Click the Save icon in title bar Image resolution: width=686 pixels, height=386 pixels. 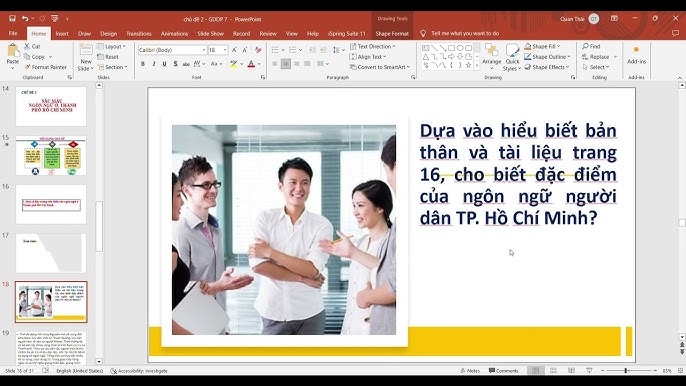12,18
